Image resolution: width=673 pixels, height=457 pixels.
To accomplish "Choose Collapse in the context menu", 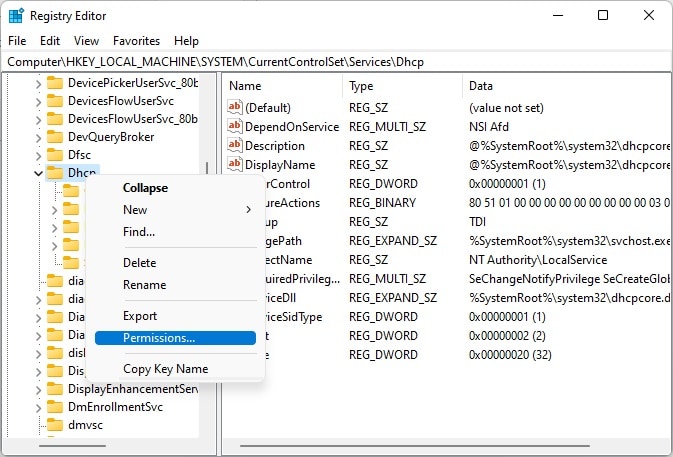I will [x=175, y=188].
